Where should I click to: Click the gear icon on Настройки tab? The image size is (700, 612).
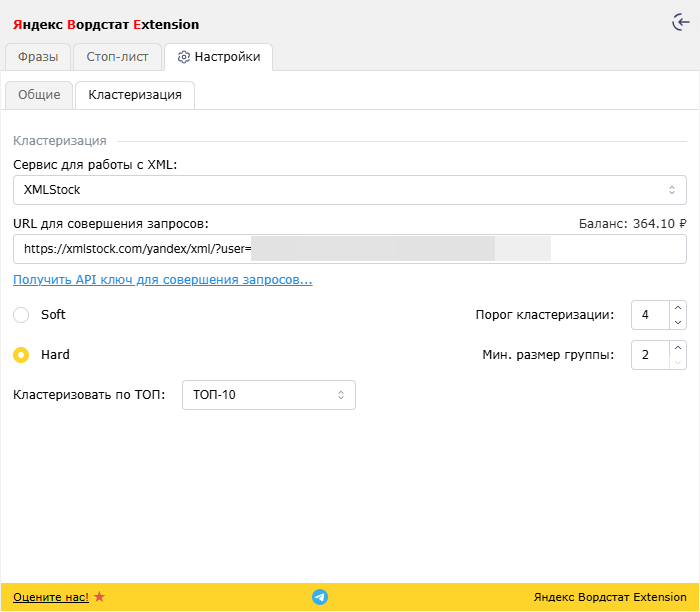point(183,57)
